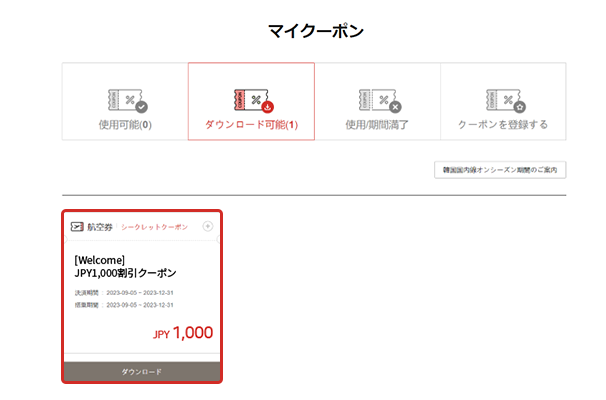Click the シークレットクーポン label

pyautogui.click(x=154, y=228)
